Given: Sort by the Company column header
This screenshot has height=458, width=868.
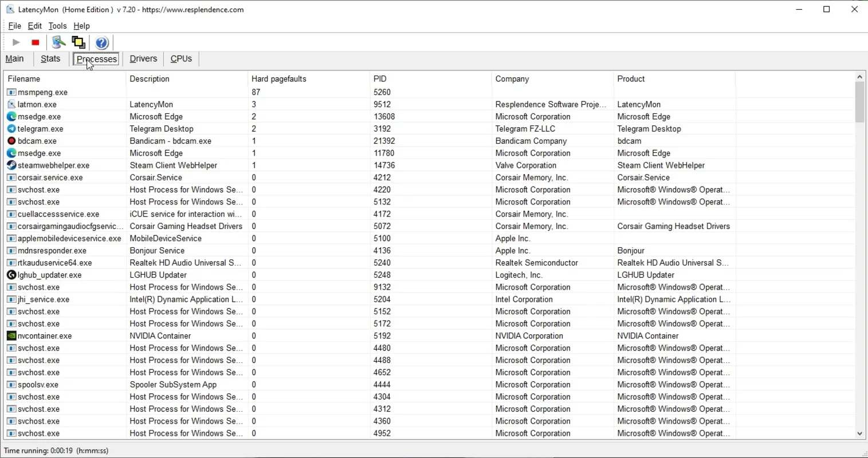Looking at the screenshot, I should coord(553,79).
